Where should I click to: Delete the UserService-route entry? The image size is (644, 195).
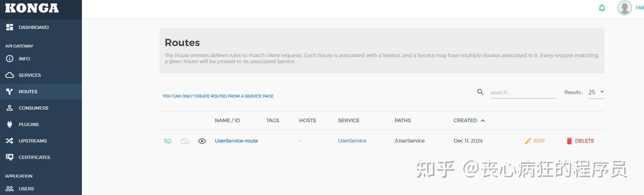pos(580,141)
